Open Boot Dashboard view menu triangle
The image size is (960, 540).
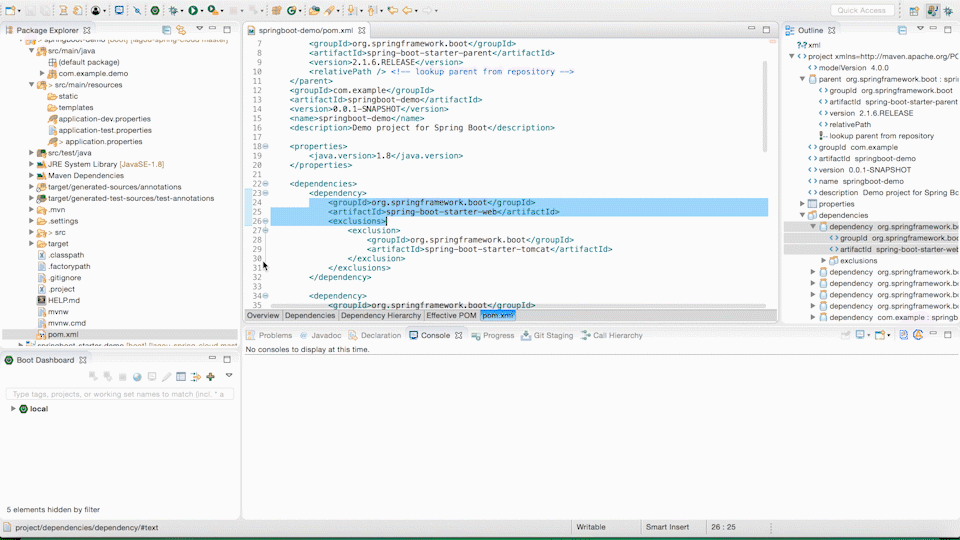tap(229, 375)
